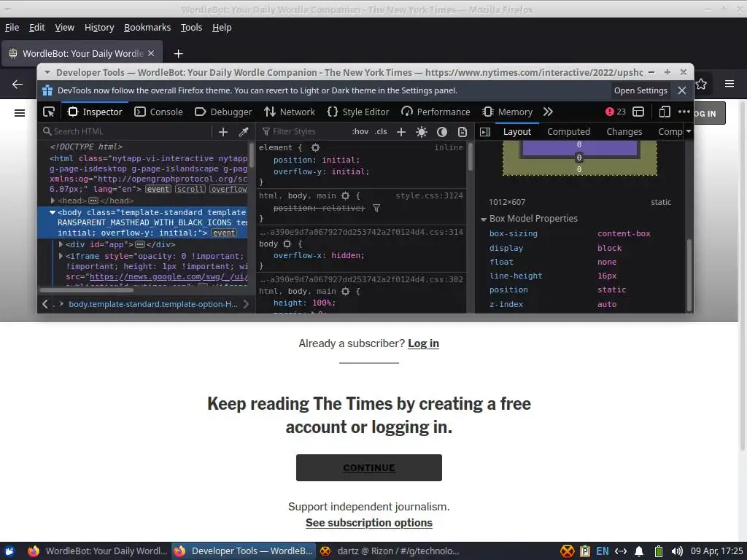Open the Style Editor tab
This screenshot has height=560, width=747.
coord(358,112)
